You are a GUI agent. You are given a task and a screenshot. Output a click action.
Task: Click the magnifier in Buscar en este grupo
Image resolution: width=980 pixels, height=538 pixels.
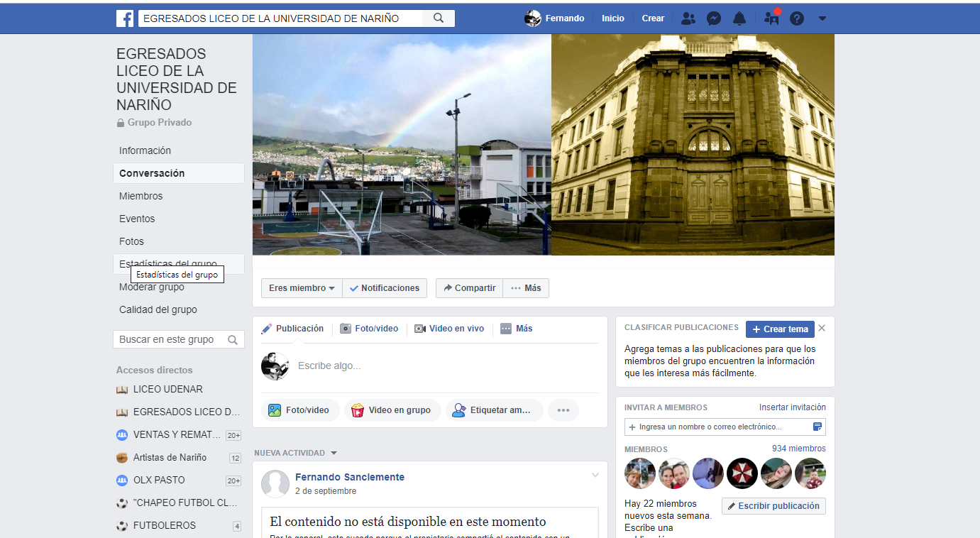[x=232, y=340]
